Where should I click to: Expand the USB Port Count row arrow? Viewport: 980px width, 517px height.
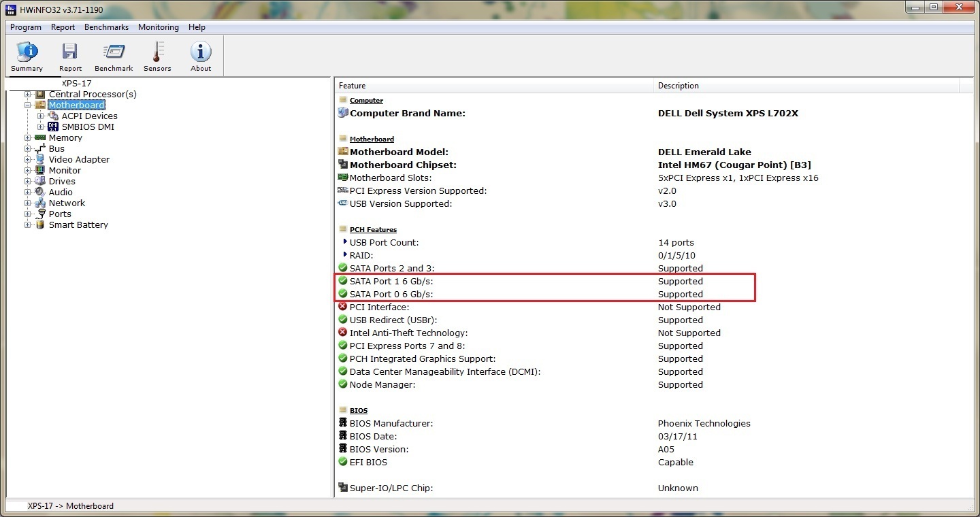(345, 242)
